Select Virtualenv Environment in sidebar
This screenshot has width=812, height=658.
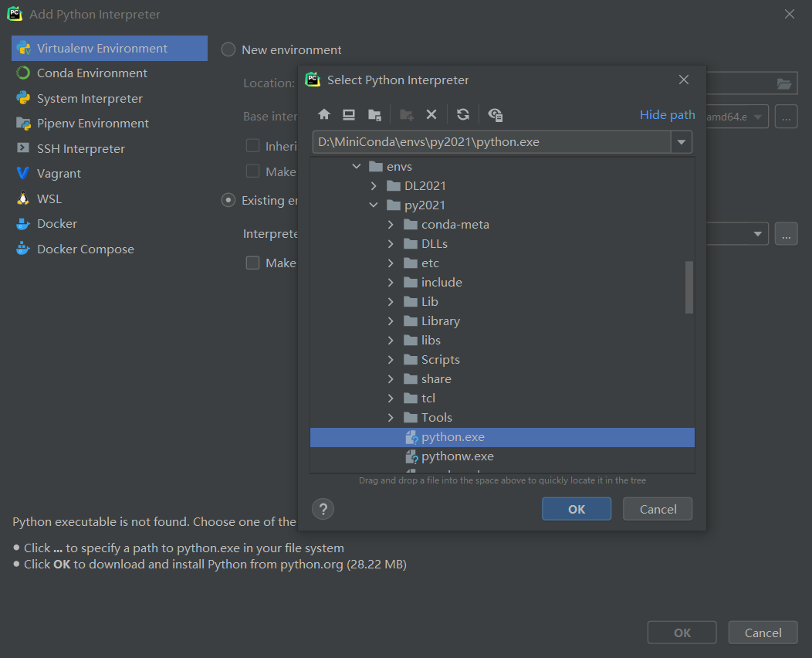110,48
